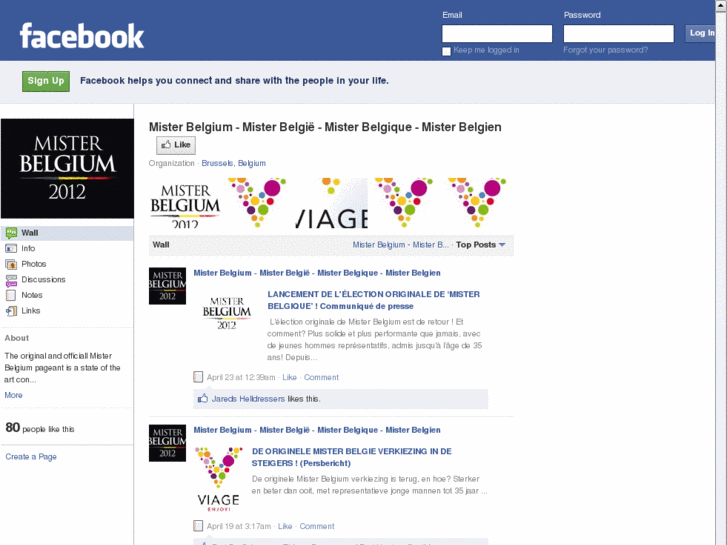Click the Links icon in sidebar
This screenshot has width=727, height=545.
pos(11,311)
